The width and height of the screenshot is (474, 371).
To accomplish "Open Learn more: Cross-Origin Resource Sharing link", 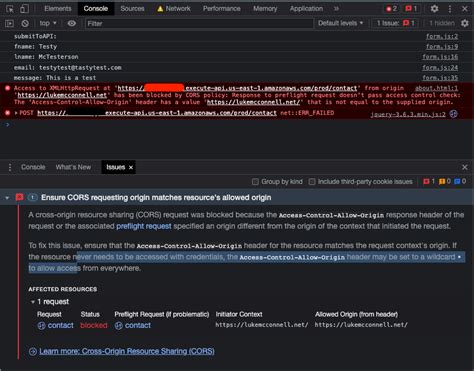I will [127, 351].
